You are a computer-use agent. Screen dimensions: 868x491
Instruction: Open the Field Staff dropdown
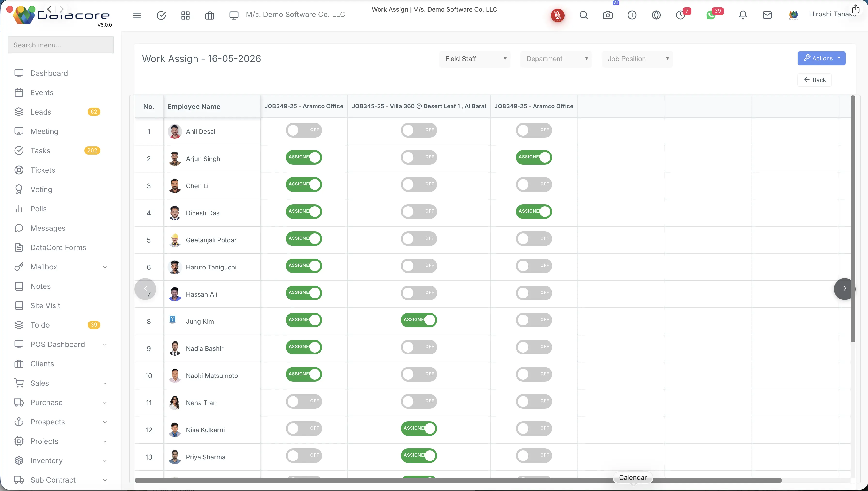(475, 59)
